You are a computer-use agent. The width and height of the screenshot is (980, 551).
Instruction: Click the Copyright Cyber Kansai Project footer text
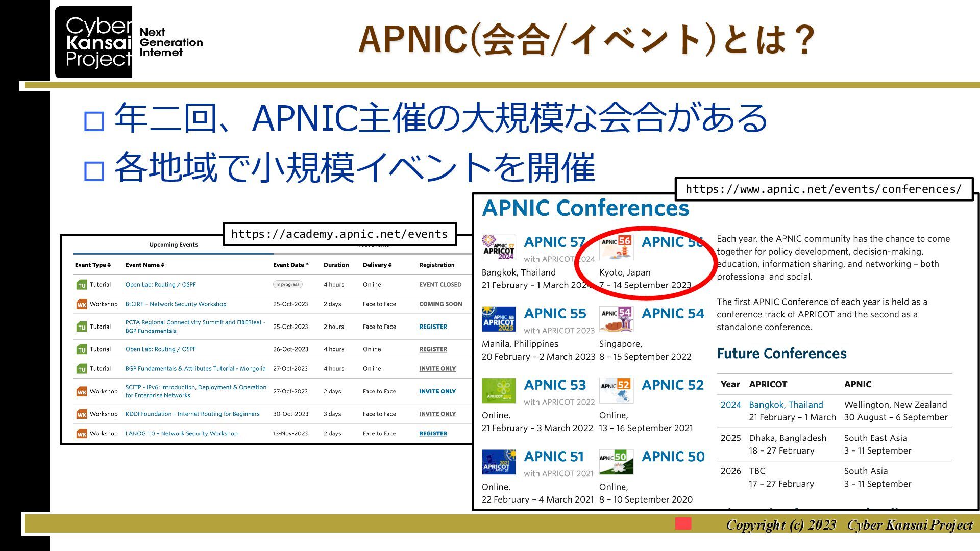pyautogui.click(x=849, y=525)
